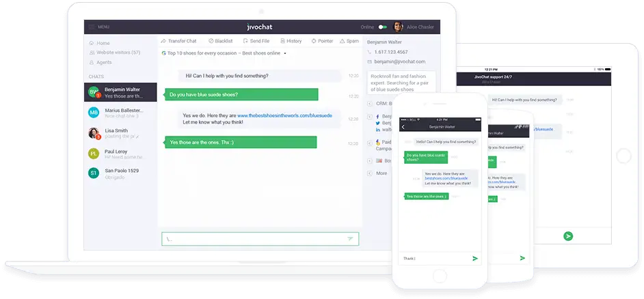Expand the social profiles section chevron
The width and height of the screenshot is (644, 299).
click(370, 117)
